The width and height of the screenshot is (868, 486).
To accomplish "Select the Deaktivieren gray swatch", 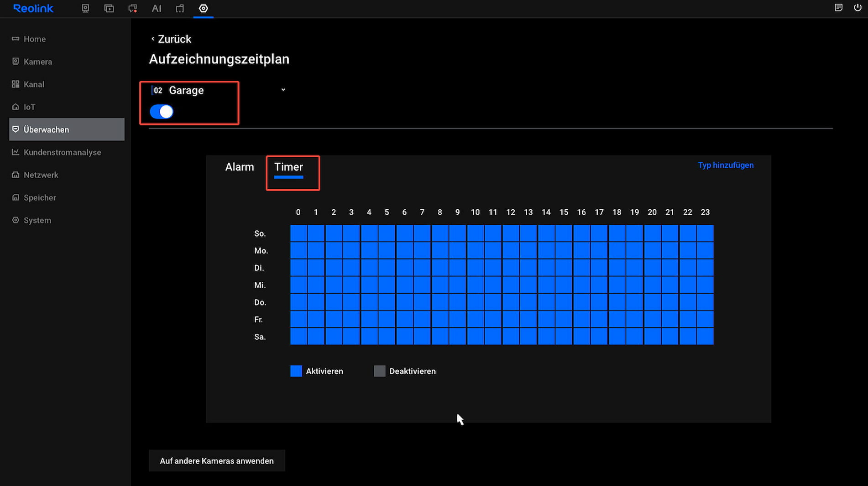I will pos(380,371).
